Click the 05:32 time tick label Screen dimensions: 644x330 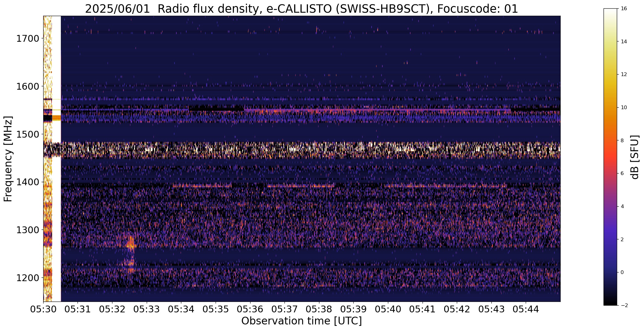[112, 309]
